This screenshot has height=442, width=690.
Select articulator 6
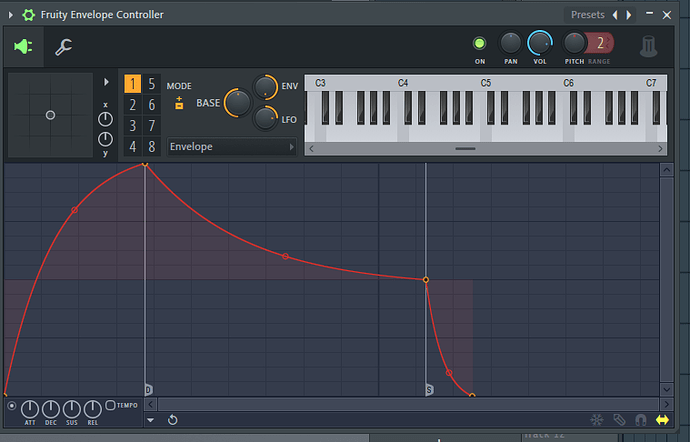click(152, 105)
